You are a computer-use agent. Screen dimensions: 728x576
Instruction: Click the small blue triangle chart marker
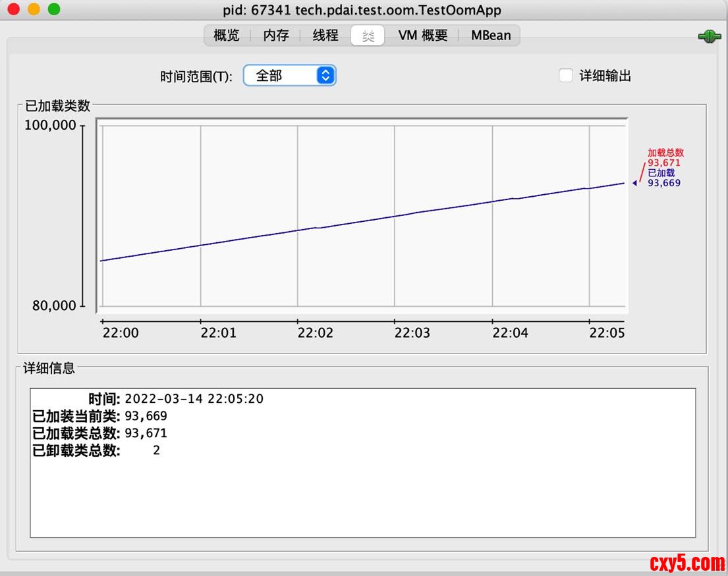click(634, 183)
